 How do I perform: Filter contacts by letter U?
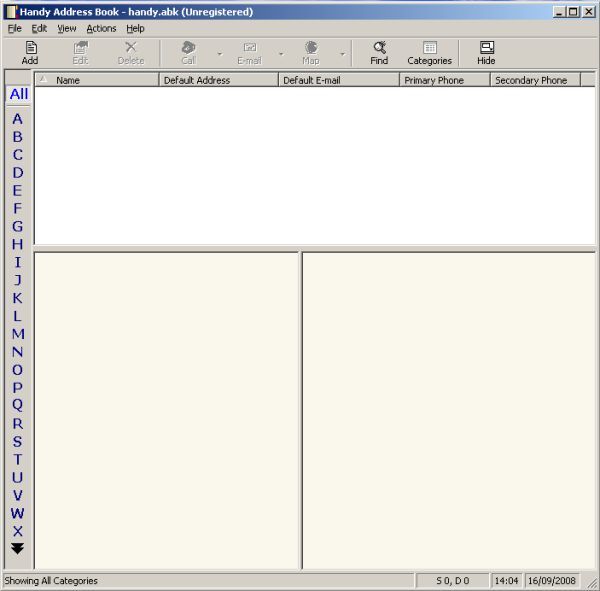pyautogui.click(x=18, y=477)
